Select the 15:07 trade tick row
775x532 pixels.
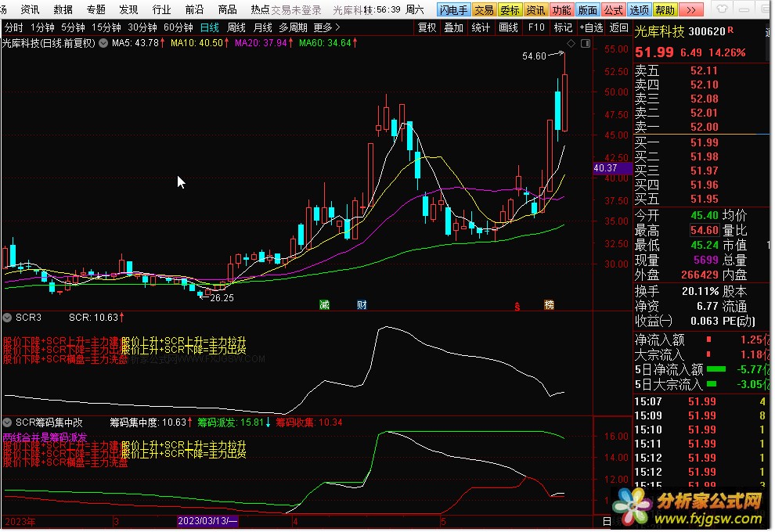coord(701,401)
